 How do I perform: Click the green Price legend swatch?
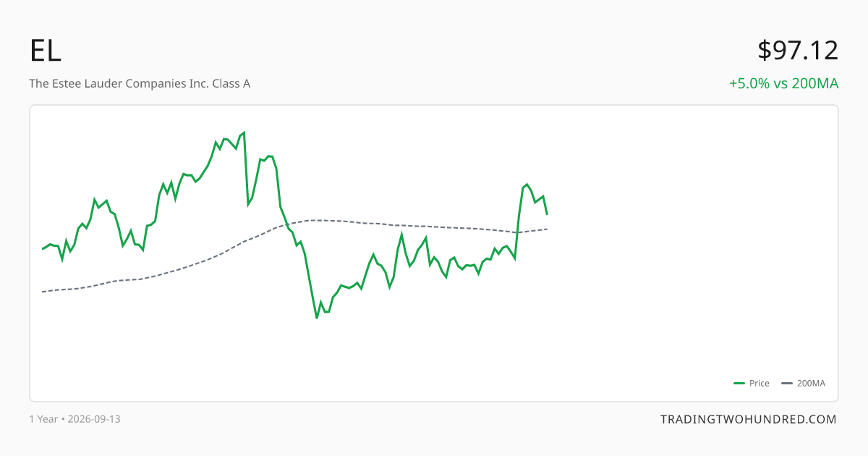click(x=739, y=384)
